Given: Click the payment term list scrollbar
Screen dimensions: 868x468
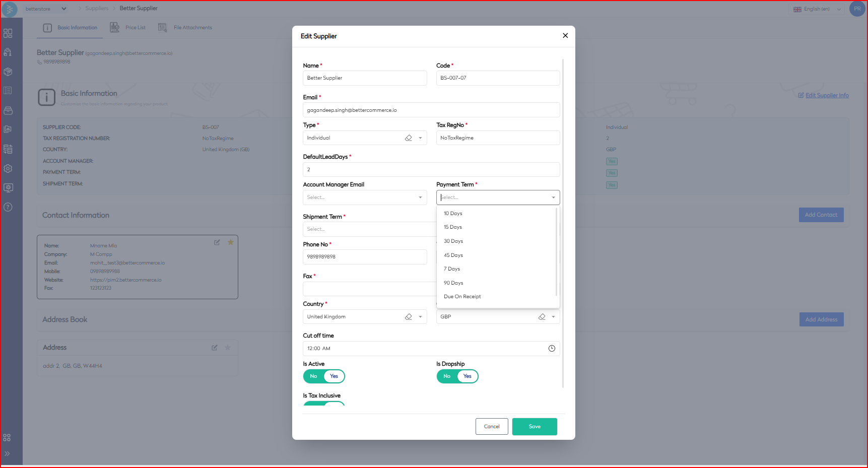Looking at the screenshot, I should click(556, 252).
